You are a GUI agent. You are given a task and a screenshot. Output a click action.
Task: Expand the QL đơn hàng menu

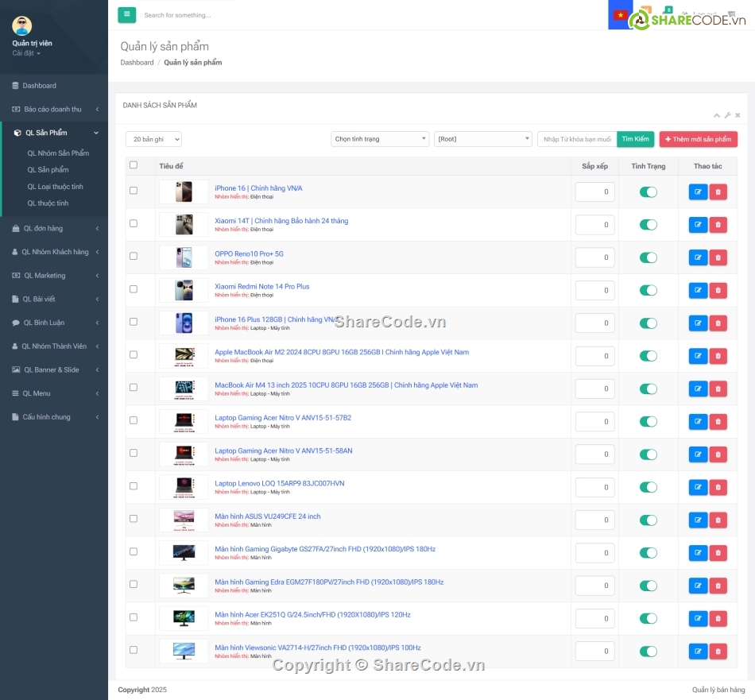(x=54, y=228)
